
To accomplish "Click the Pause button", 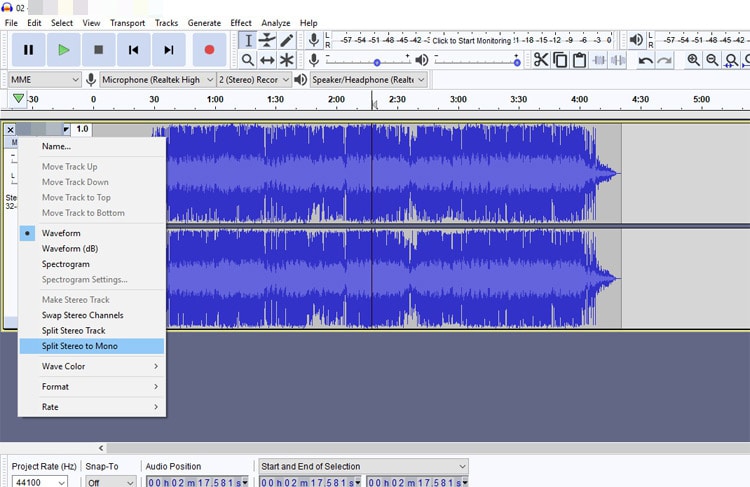I will pos(29,50).
